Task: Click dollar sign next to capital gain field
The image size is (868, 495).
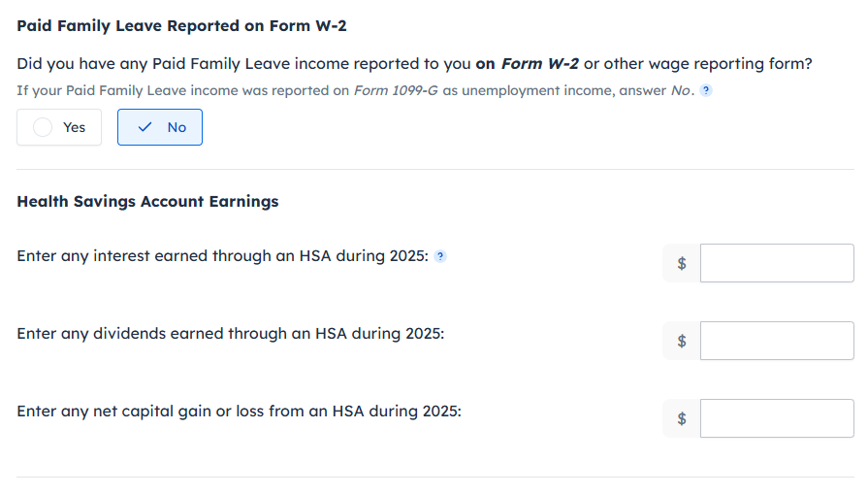Action: click(x=682, y=418)
